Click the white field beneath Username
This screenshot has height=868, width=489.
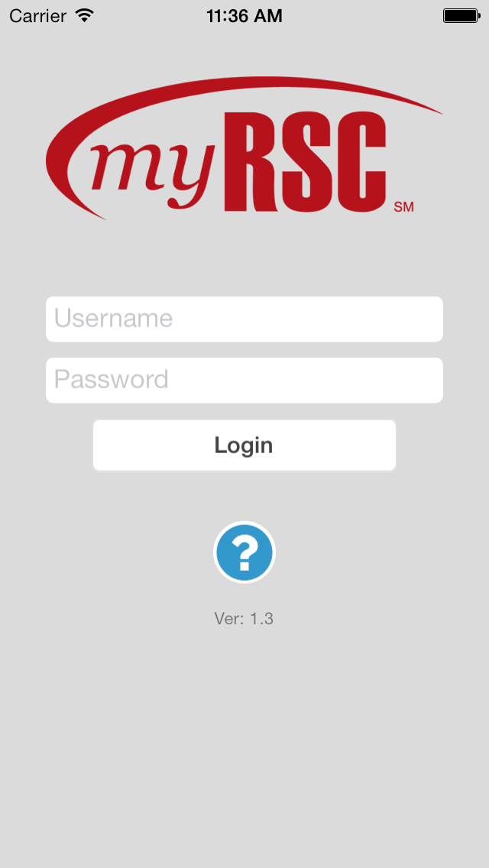(244, 381)
